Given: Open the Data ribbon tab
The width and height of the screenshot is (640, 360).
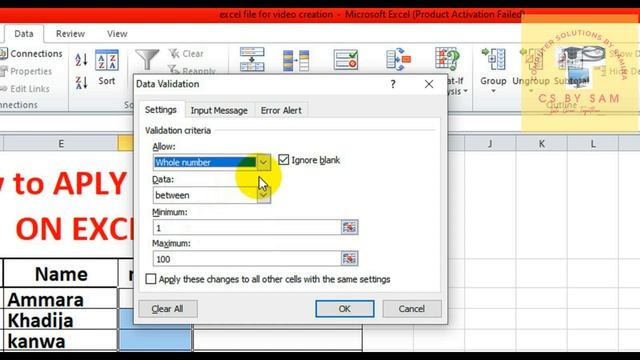Looking at the screenshot, I should coord(24,34).
